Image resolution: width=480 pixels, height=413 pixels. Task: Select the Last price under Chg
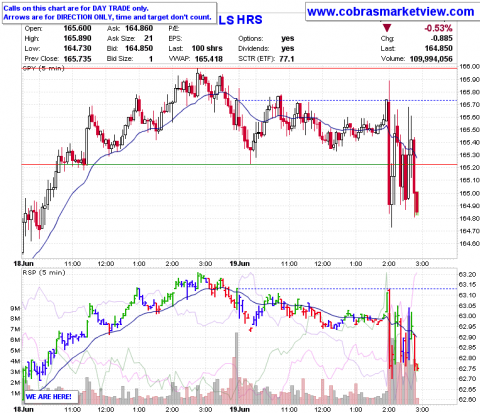tap(439, 48)
